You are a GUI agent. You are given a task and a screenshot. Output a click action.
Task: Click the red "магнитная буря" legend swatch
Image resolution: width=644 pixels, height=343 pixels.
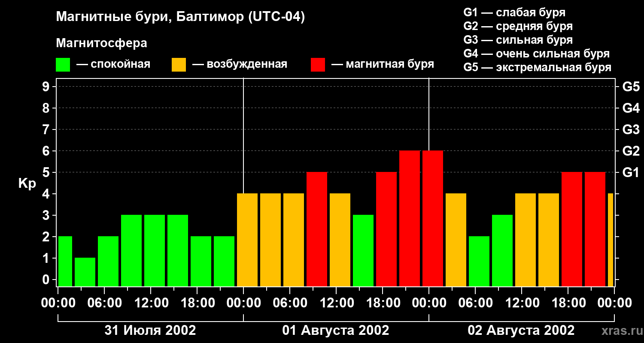318,65
